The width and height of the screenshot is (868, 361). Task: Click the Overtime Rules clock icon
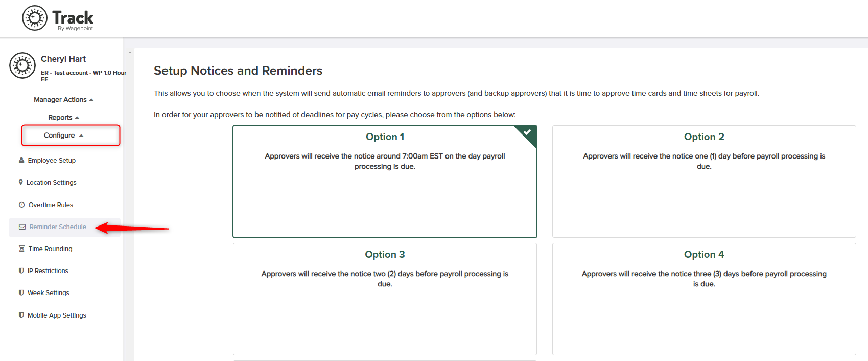click(22, 205)
